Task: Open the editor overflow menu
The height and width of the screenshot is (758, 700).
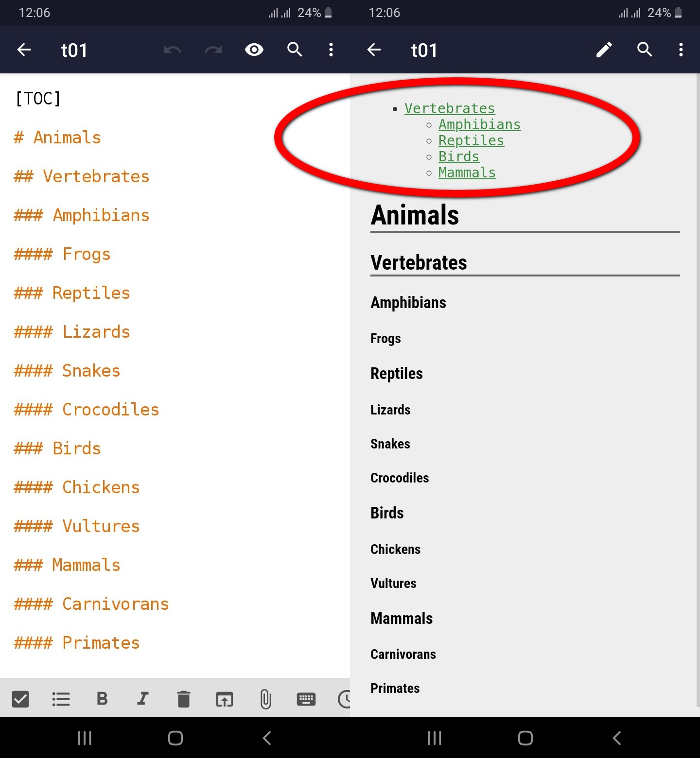Action: (x=331, y=50)
